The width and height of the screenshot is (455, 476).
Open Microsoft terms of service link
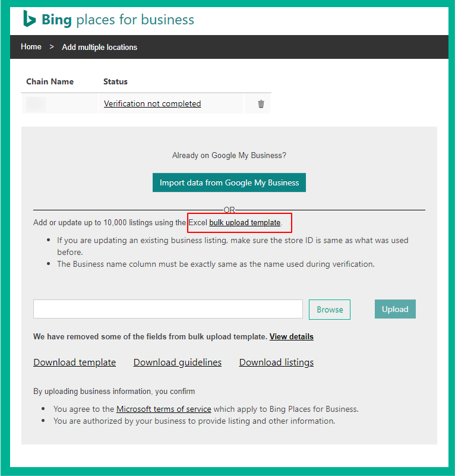coord(163,409)
